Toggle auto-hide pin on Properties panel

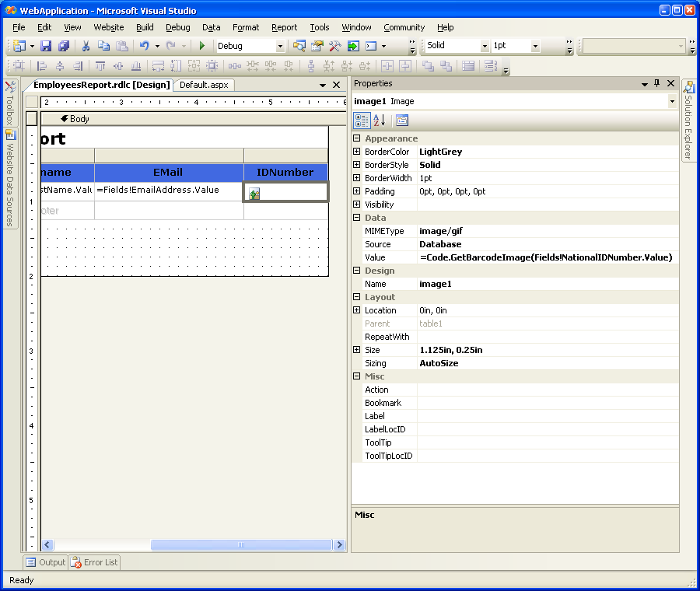click(656, 84)
